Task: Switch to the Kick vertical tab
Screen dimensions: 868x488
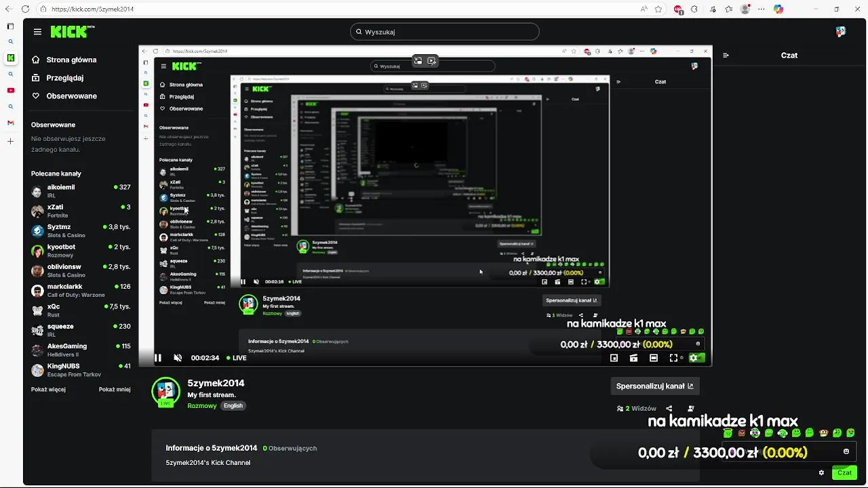Action: [10, 58]
